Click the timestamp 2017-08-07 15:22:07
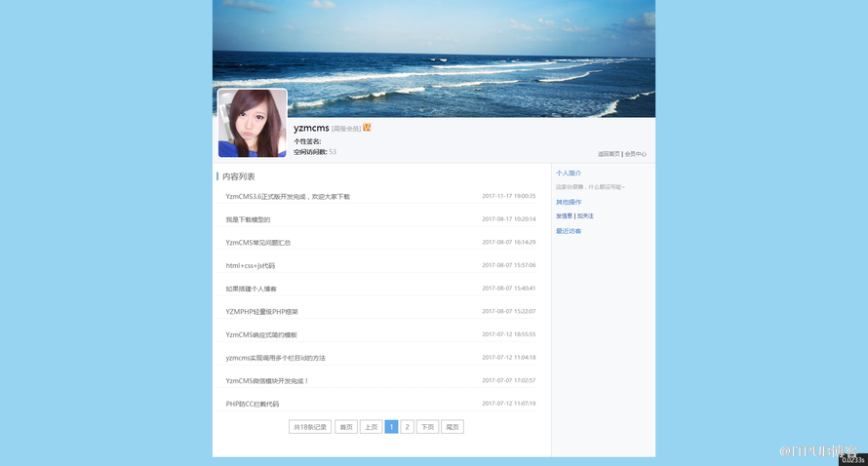Image resolution: width=868 pixels, height=466 pixels. click(509, 311)
